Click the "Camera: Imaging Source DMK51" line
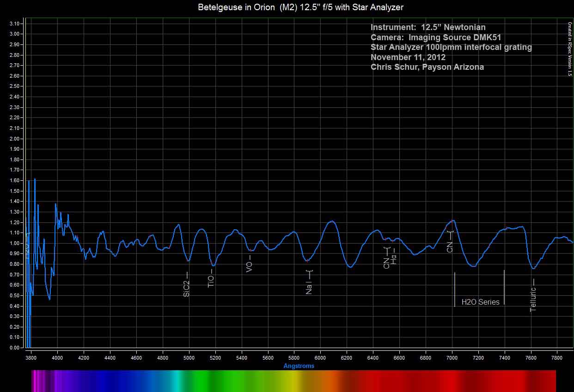The image size is (574, 392). (x=436, y=37)
